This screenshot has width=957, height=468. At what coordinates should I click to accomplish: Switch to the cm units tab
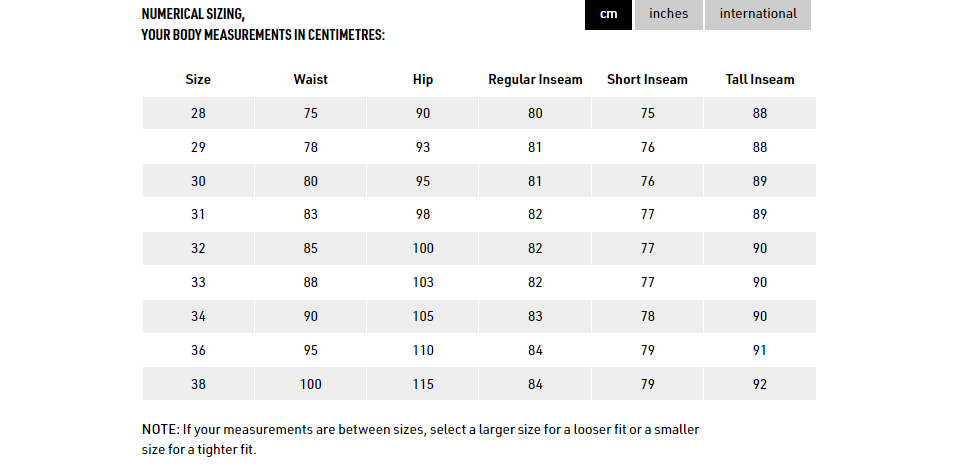click(x=609, y=14)
